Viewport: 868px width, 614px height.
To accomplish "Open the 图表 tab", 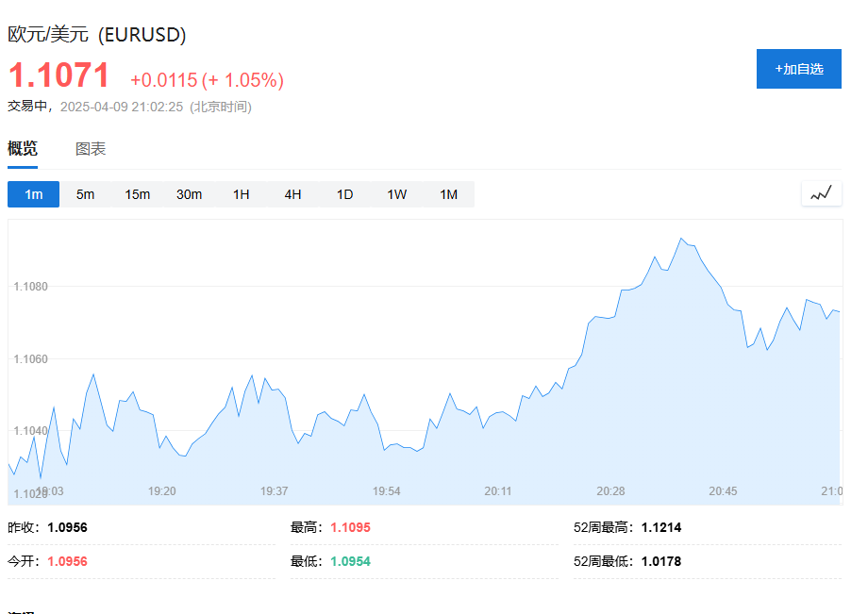I will pyautogui.click(x=91, y=149).
